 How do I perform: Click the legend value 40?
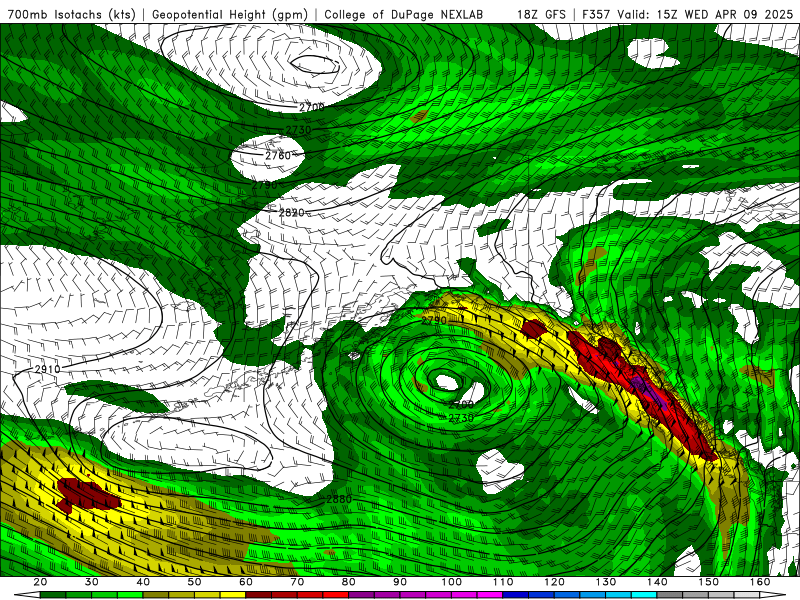pyautogui.click(x=143, y=582)
